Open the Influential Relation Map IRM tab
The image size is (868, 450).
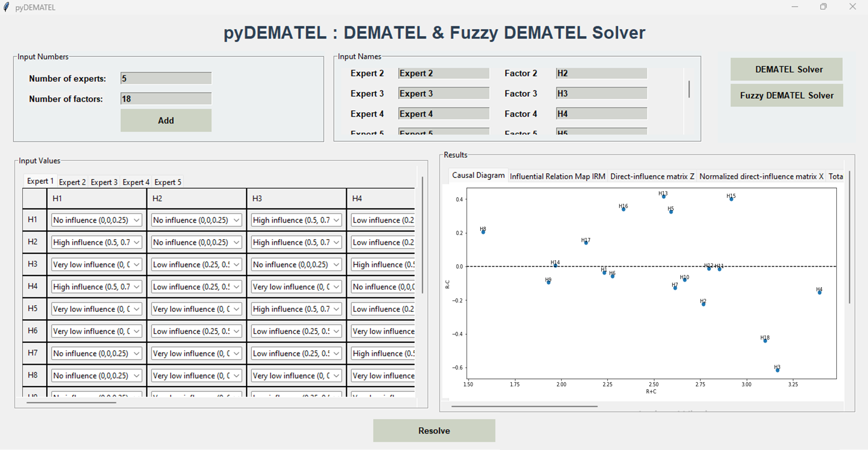point(557,176)
